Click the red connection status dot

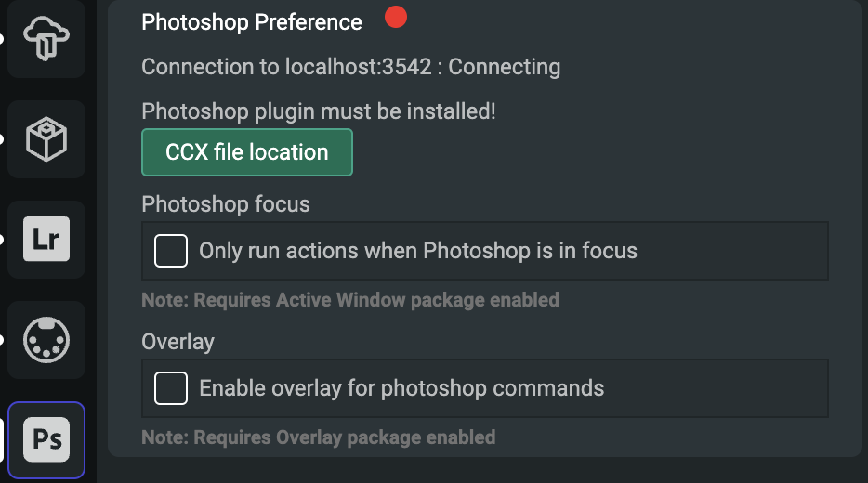(396, 17)
